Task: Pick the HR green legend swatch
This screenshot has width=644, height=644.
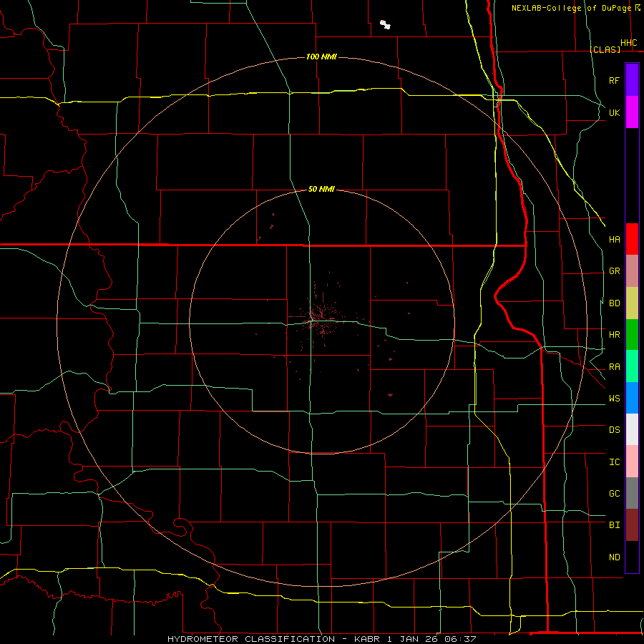Action: click(x=632, y=335)
